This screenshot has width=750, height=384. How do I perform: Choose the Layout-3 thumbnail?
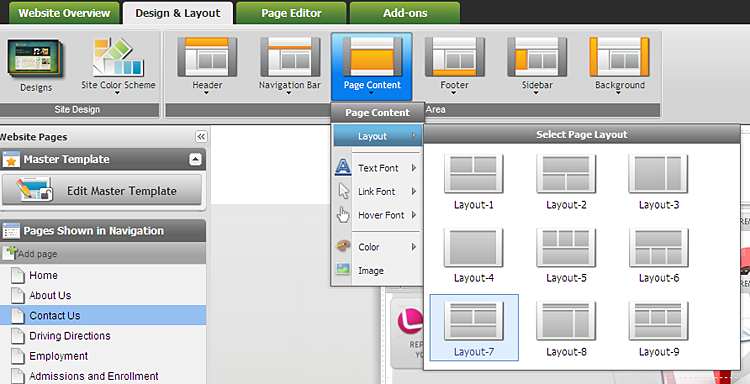point(658,174)
